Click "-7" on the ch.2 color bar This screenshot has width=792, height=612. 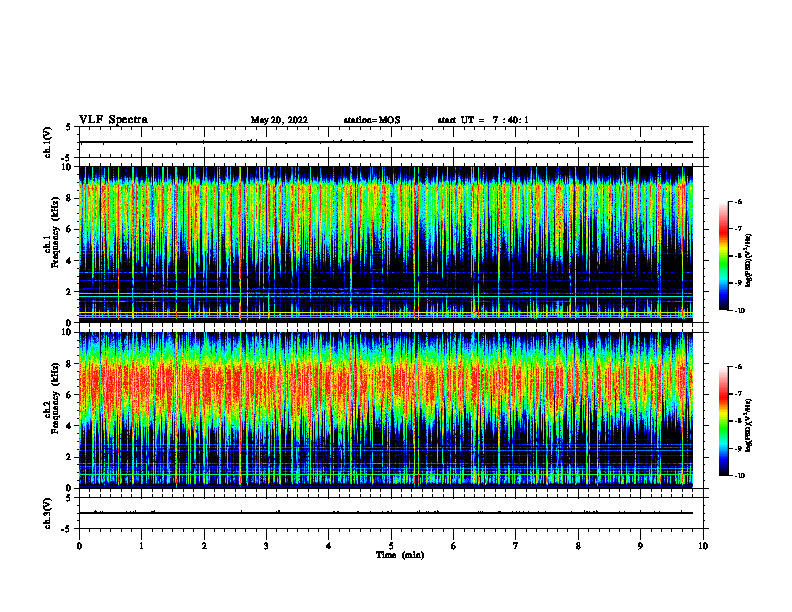pyautogui.click(x=738, y=394)
